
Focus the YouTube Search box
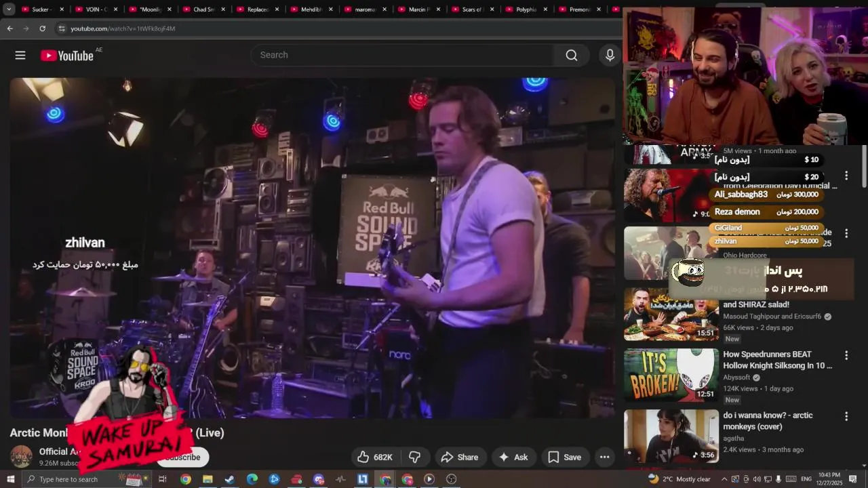tap(403, 55)
